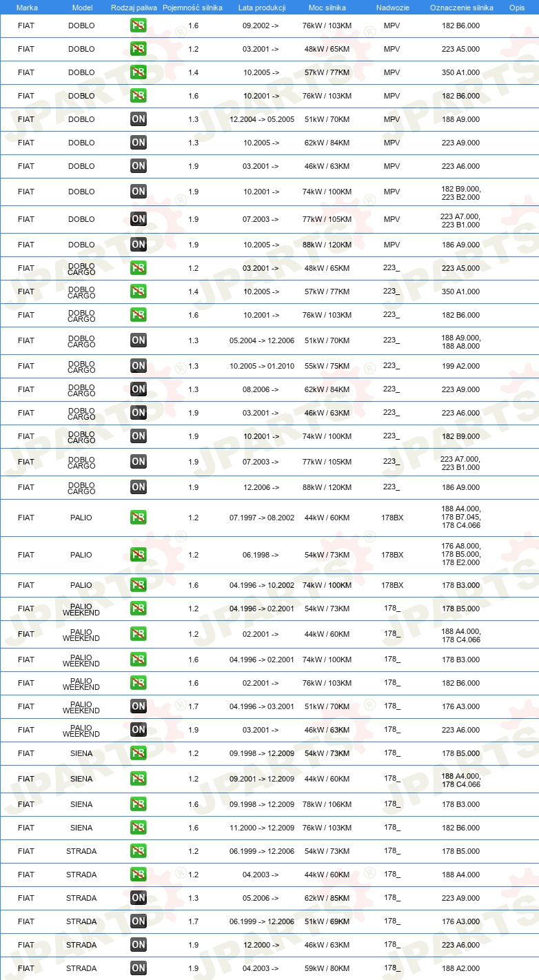Click production date '12.2000 ->'

(x=261, y=945)
